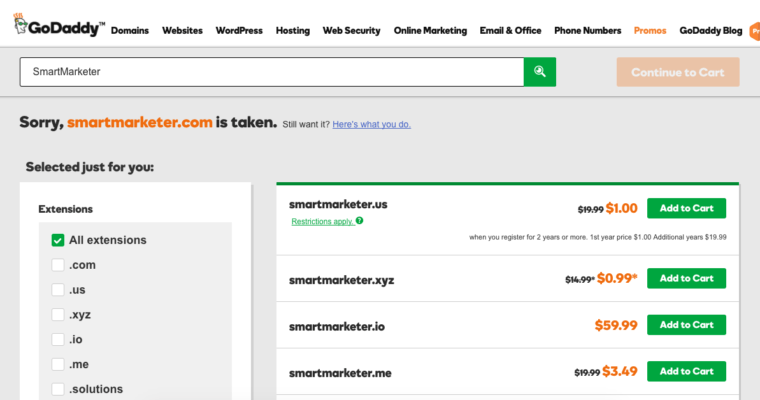This screenshot has width=760, height=400.
Task: Click the smartmarketer.io domain name
Action: pos(337,327)
